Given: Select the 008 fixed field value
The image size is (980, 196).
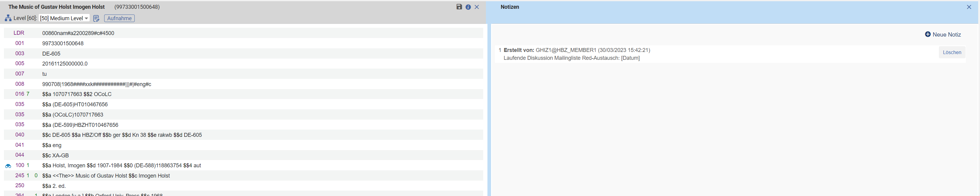Looking at the screenshot, I should tap(97, 84).
